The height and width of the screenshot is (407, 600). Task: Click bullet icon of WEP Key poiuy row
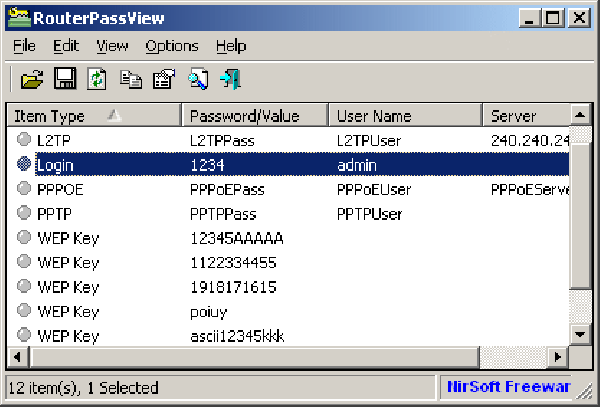[24, 310]
